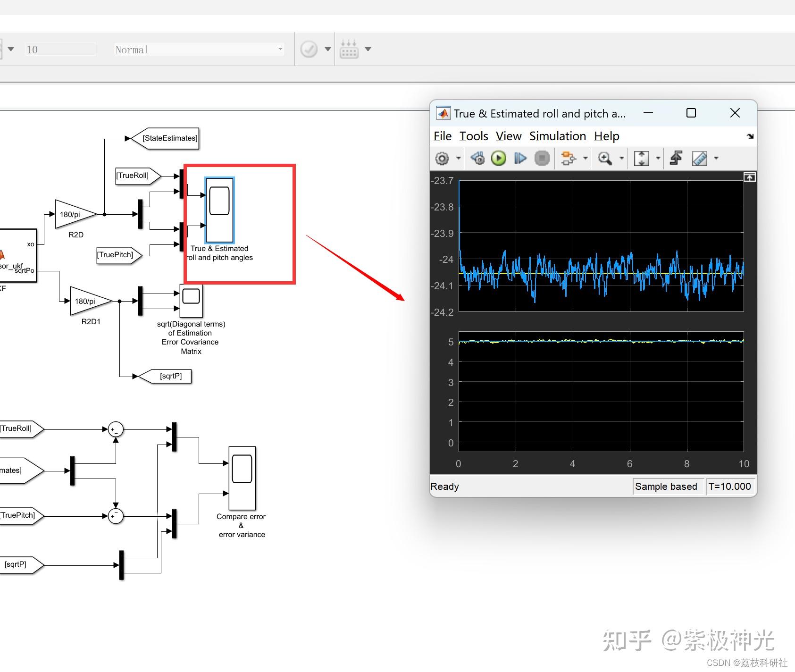Click the model advisor checkmark icon

[309, 49]
